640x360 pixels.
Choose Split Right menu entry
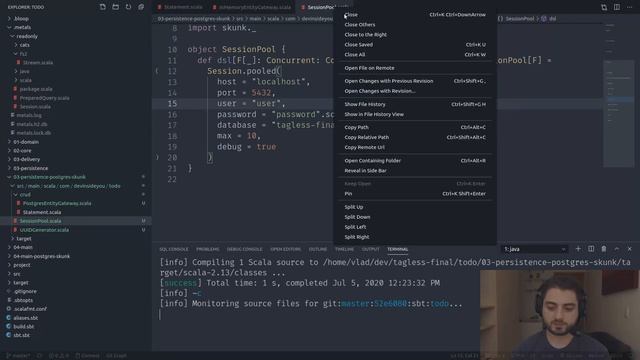[415, 237]
